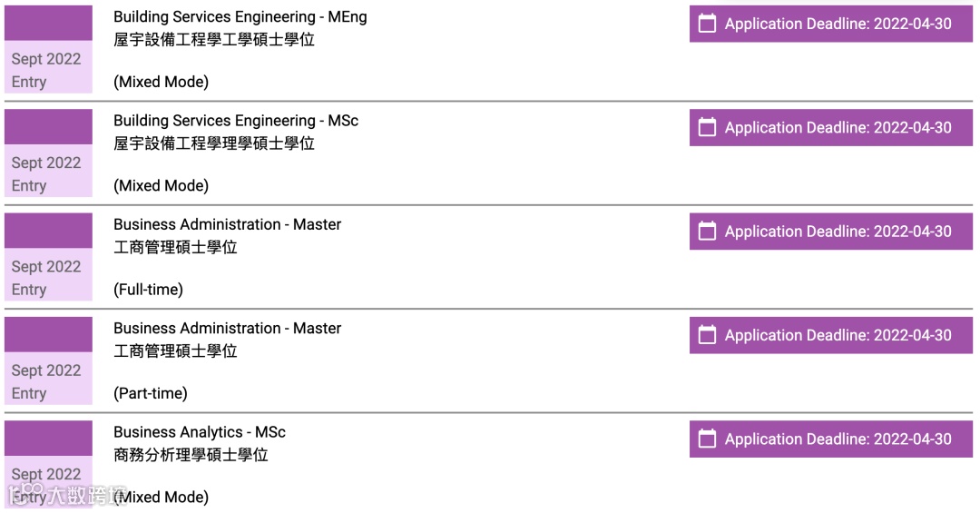The image size is (980, 513).
Task: Click calendar icon for Full-time Business Administration
Action: pyautogui.click(x=707, y=232)
